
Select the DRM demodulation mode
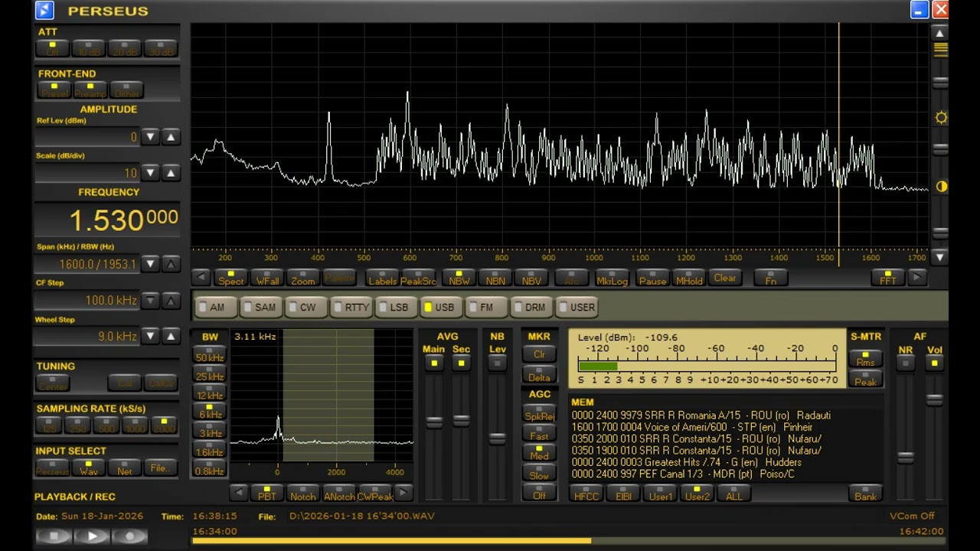530,308
